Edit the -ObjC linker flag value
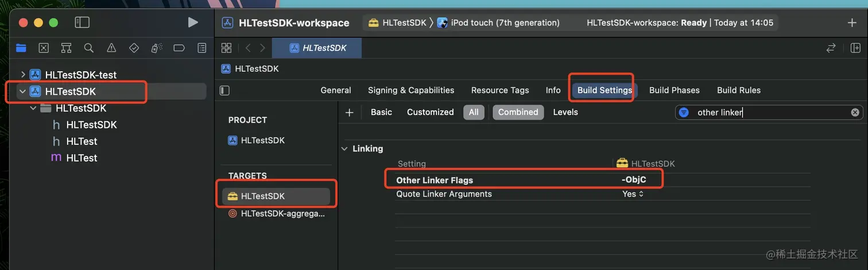868x270 pixels. [634, 180]
